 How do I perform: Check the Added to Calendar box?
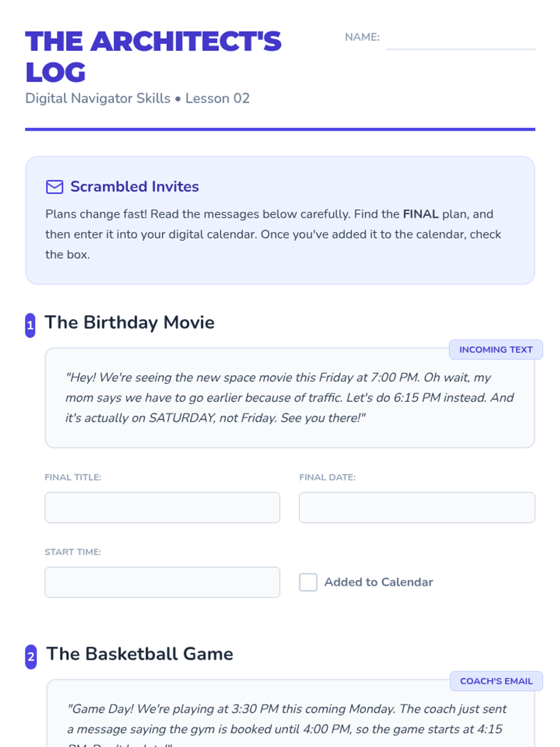pyautogui.click(x=308, y=582)
